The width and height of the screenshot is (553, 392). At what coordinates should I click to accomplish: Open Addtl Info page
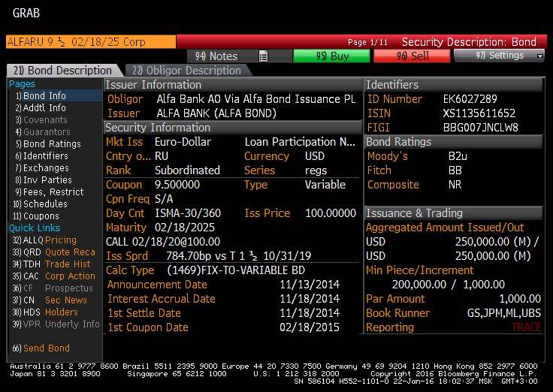coord(41,108)
